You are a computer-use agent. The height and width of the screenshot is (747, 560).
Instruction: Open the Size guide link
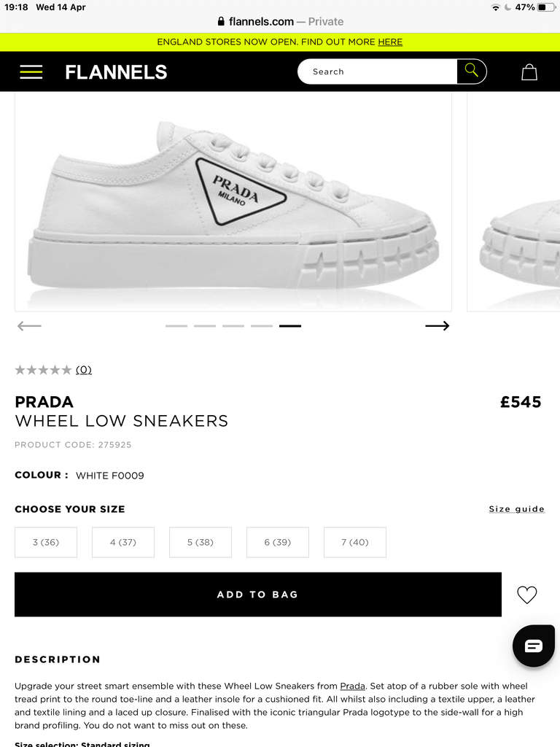(517, 508)
